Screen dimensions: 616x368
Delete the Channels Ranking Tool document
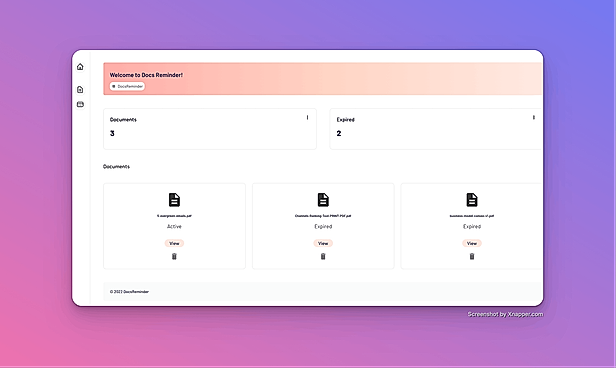(x=323, y=256)
